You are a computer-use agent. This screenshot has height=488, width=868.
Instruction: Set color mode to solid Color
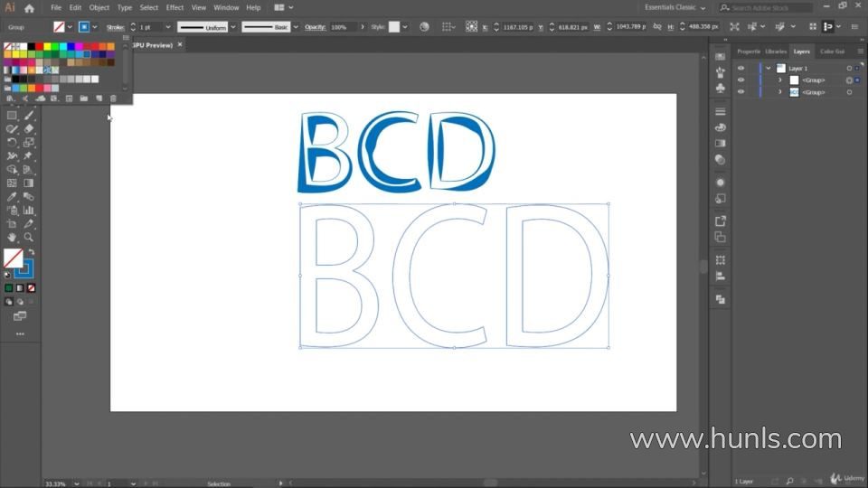9,288
